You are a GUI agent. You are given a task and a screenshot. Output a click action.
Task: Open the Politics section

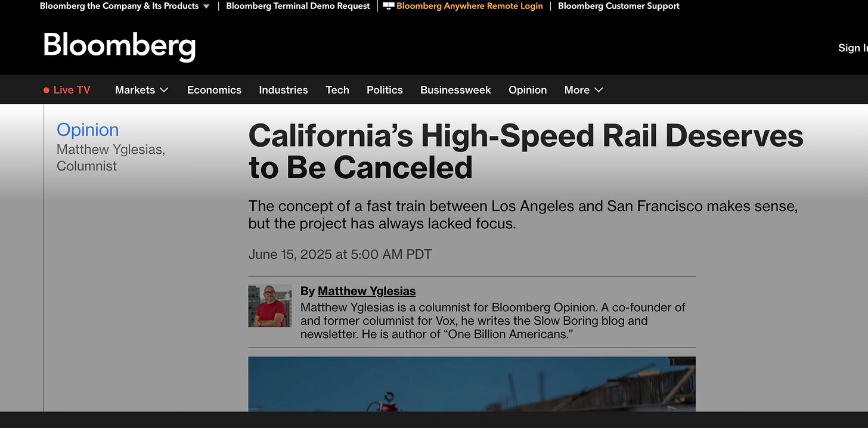[385, 90]
